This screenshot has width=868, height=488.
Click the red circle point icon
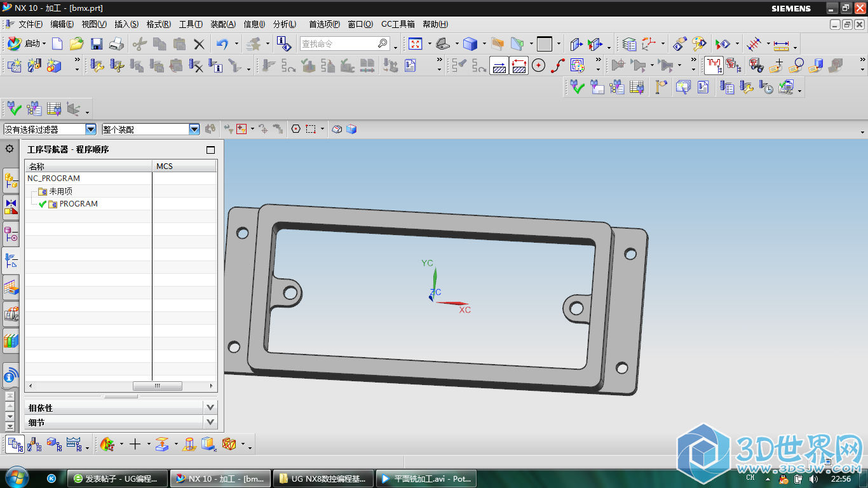click(539, 65)
